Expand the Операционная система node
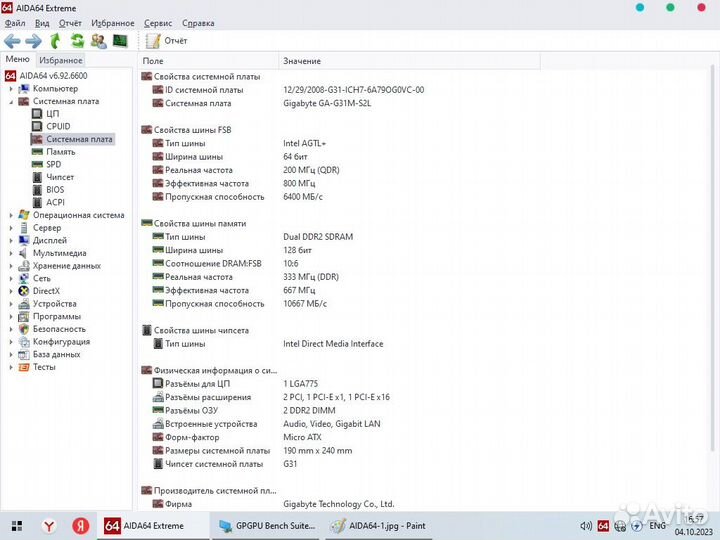The height and width of the screenshot is (540, 720). coord(11,215)
